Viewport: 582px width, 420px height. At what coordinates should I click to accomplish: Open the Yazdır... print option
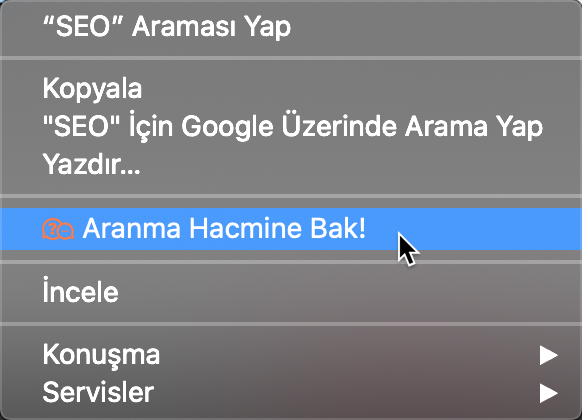click(x=291, y=164)
